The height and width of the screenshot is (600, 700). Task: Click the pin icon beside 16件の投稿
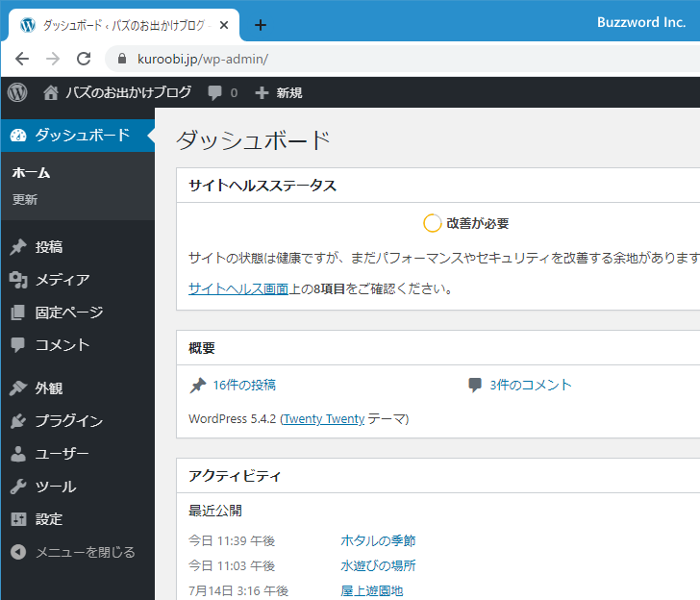pyautogui.click(x=197, y=386)
